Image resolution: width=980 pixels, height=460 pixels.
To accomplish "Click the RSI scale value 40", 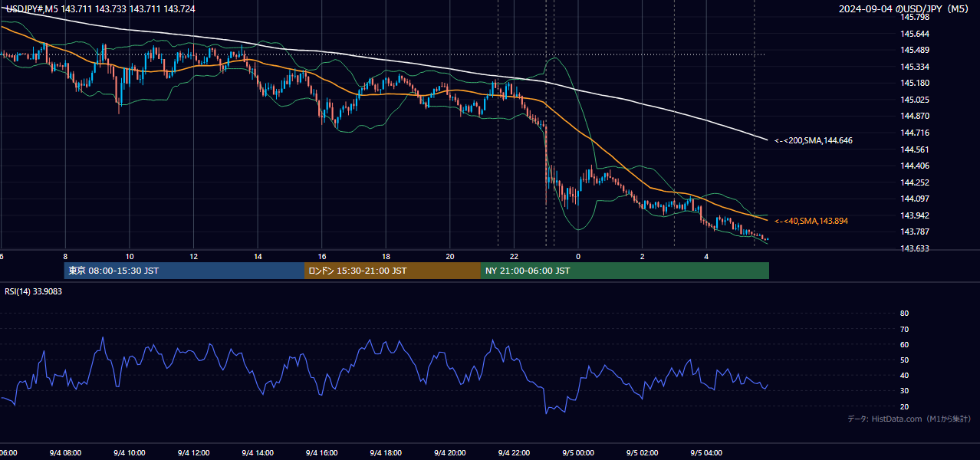I will 904,376.
